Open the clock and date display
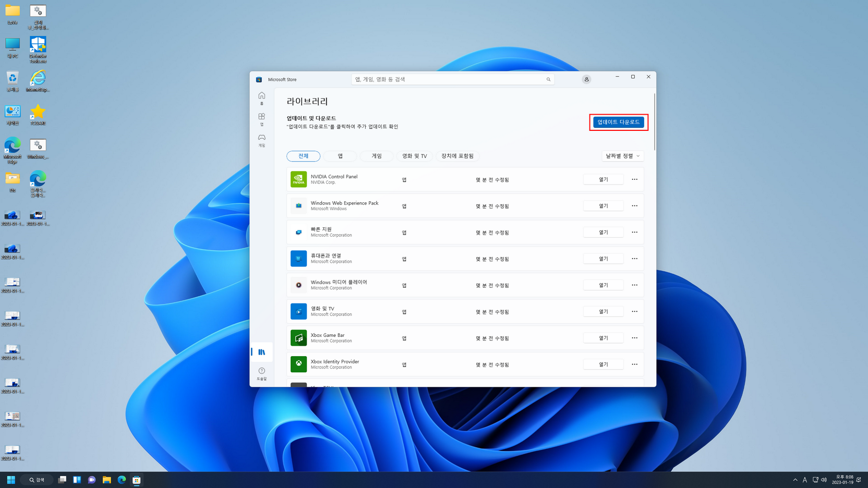The width and height of the screenshot is (868, 488). tap(842, 480)
